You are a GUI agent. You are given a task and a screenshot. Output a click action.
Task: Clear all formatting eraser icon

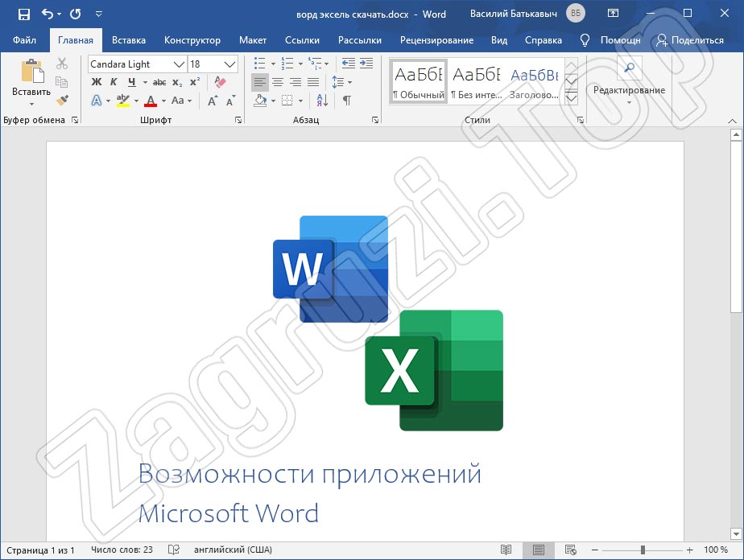[220, 81]
